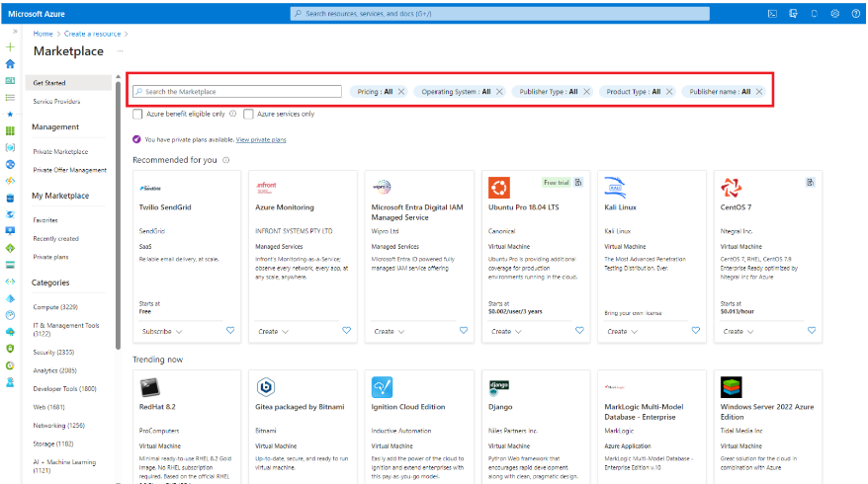Open the Settings gear in Azure header
This screenshot has height=484, width=868.
coord(834,14)
